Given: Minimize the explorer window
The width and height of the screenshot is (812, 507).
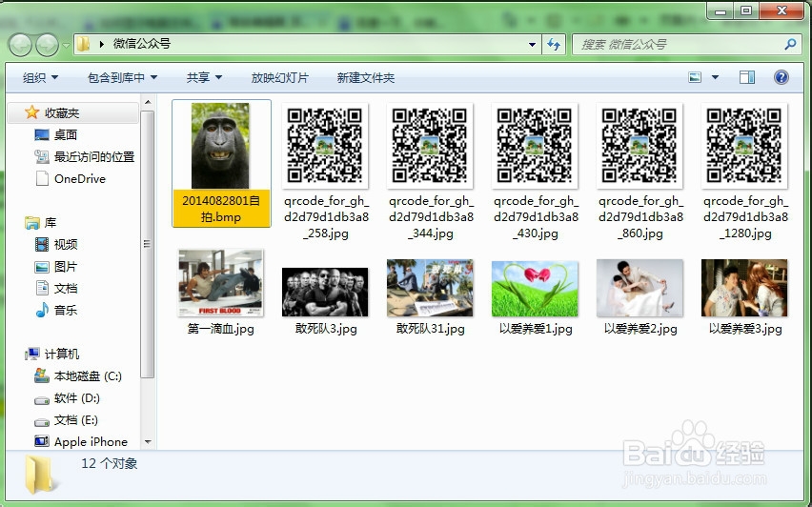Looking at the screenshot, I should pyautogui.click(x=721, y=10).
